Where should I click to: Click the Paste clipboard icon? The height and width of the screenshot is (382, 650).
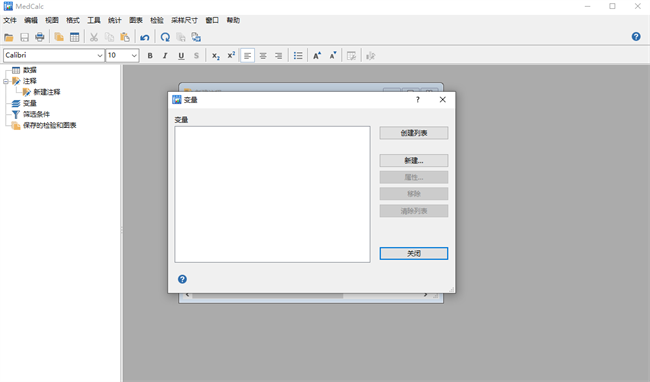coord(125,37)
